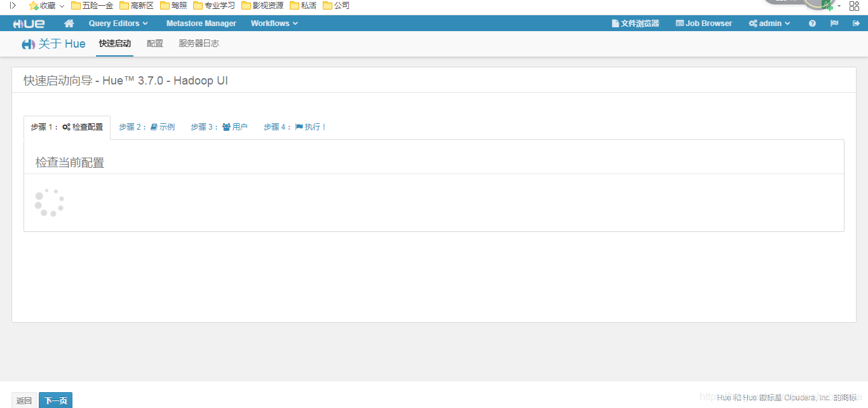
Task: Click the 检查当前配置 heading
Action: point(70,163)
